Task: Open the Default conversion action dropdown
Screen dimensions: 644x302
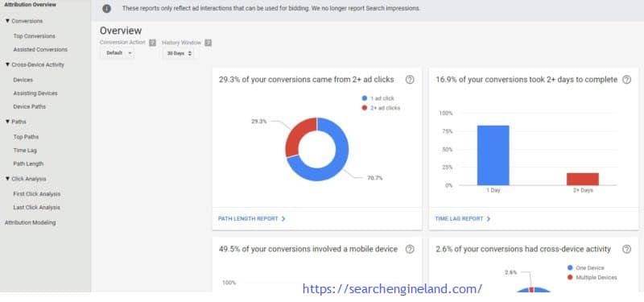Action: point(118,53)
